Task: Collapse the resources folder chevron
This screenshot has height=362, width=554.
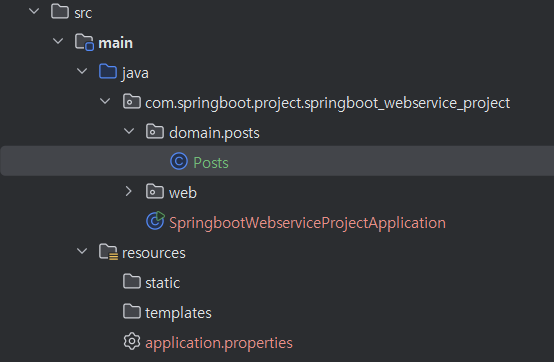Action: tap(82, 251)
